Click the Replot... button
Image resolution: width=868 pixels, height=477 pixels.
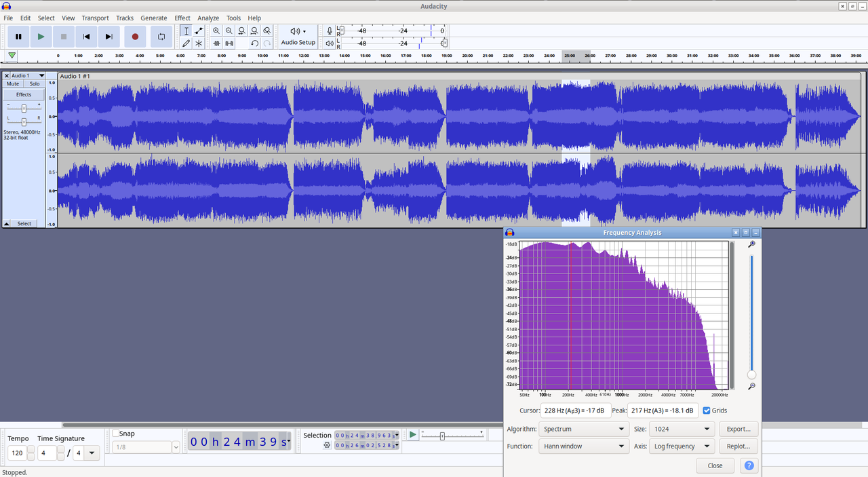tap(738, 446)
